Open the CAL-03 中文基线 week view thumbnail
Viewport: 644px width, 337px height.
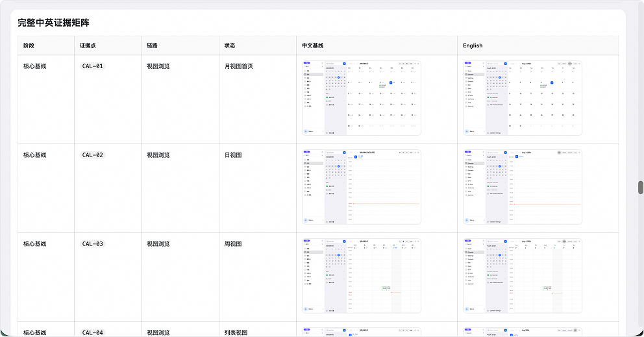click(362, 276)
